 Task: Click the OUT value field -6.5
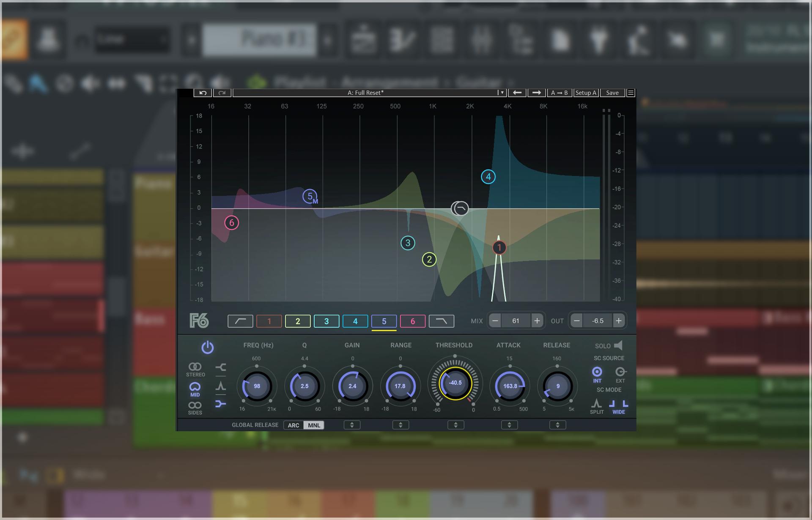tap(598, 321)
